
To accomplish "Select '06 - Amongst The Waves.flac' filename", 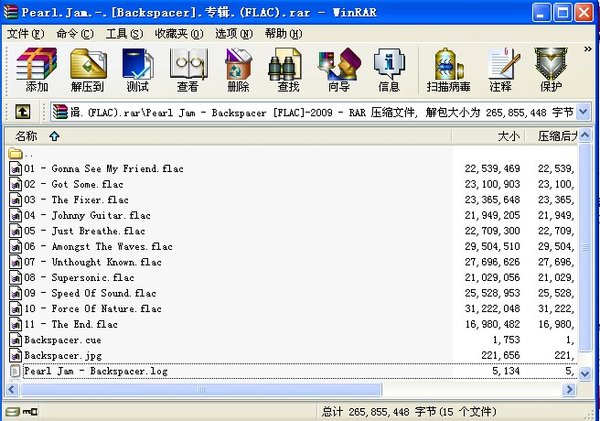I will tap(98, 246).
